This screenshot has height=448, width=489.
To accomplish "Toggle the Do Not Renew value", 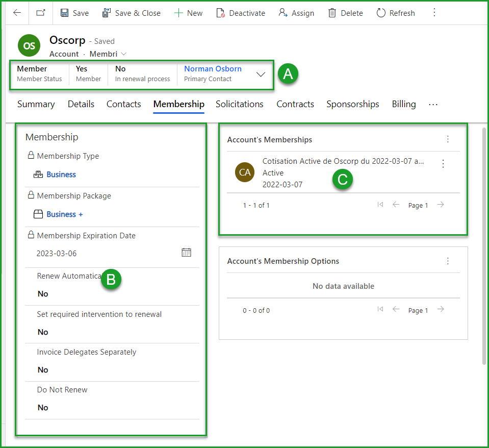I will click(x=43, y=408).
